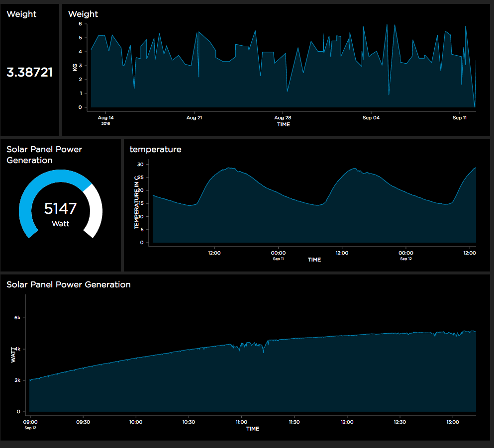Viewport: 494px width, 448px height.
Task: Select the small Weight widget title
Action: pos(21,14)
